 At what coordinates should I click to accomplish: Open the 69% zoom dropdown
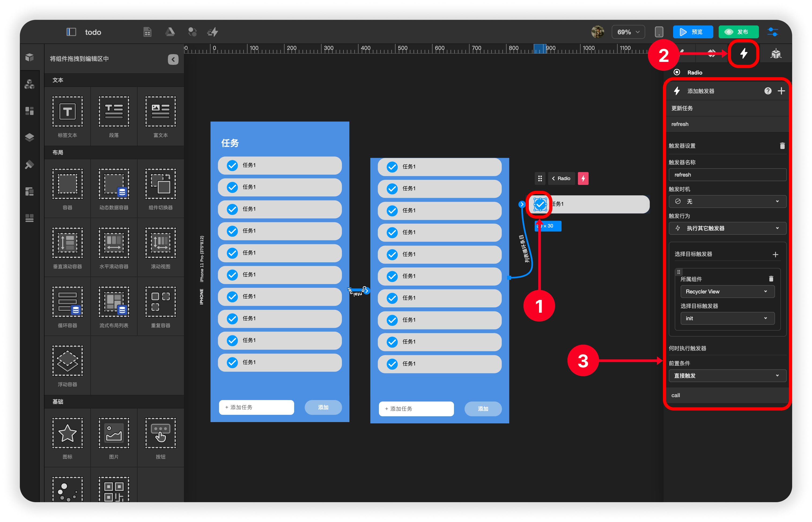pyautogui.click(x=628, y=32)
